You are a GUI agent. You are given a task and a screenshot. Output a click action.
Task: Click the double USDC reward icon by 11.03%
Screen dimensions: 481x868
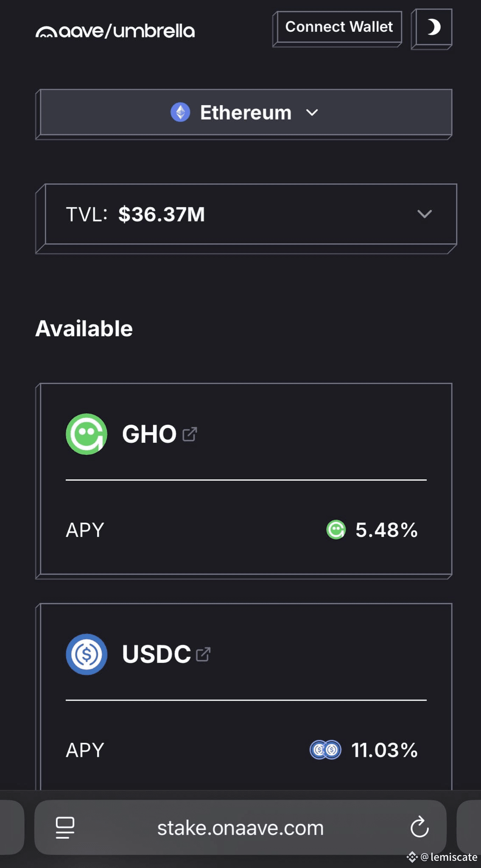pyautogui.click(x=325, y=750)
